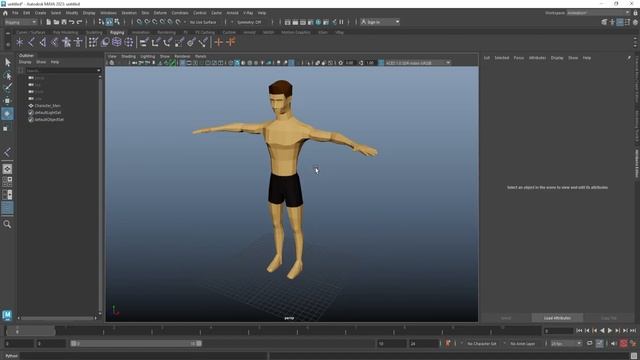This screenshot has height=360, width=640.
Task: Click the Outliner horizontal scrollbar
Action: [x=57, y=318]
